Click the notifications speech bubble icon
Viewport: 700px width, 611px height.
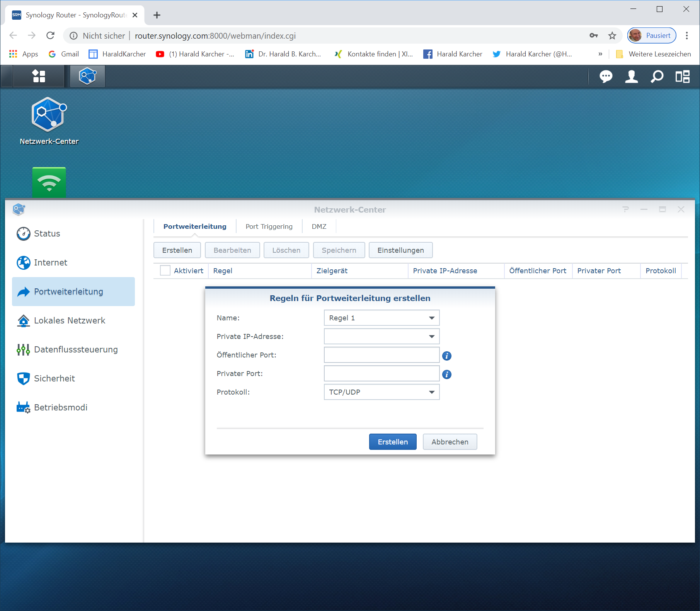606,77
